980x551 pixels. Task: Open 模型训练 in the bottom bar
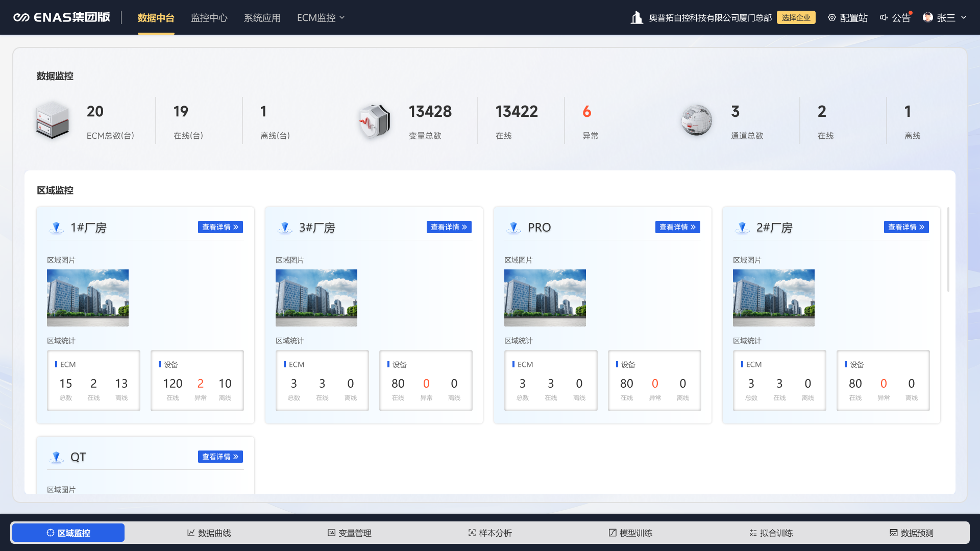[x=630, y=533]
